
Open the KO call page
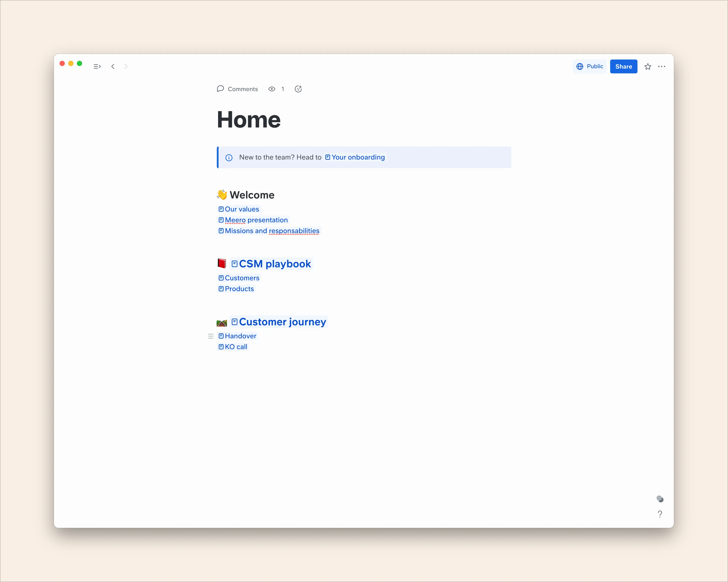tap(233, 347)
